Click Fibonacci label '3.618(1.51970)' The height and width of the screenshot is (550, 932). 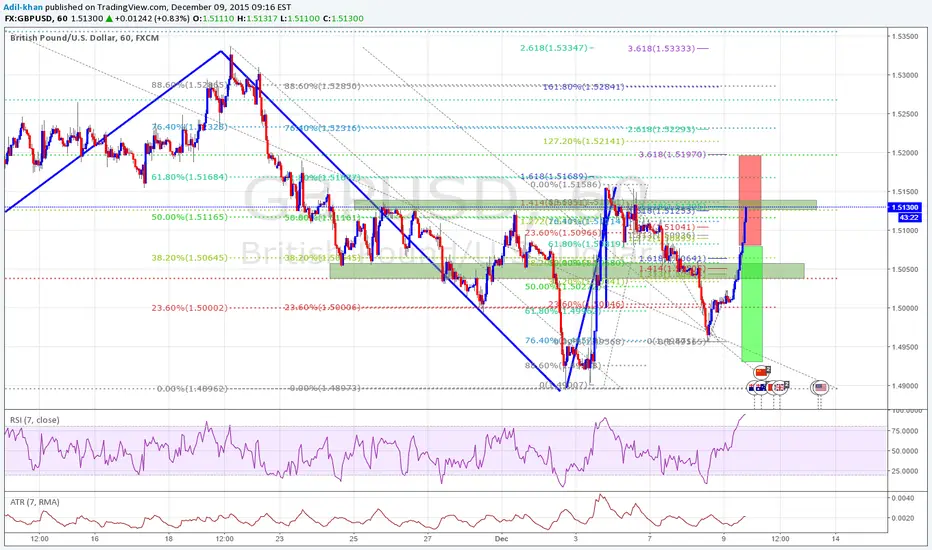pos(672,155)
